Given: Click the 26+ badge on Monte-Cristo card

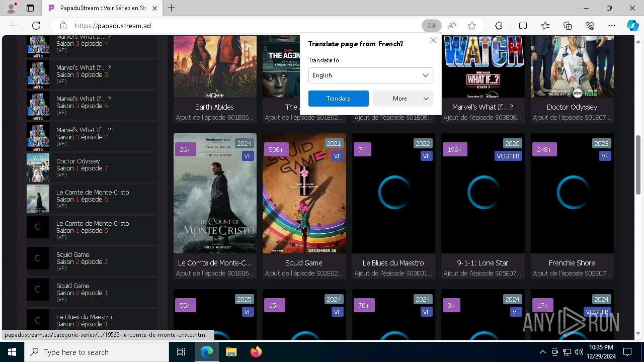Looking at the screenshot, I should coord(185,149).
